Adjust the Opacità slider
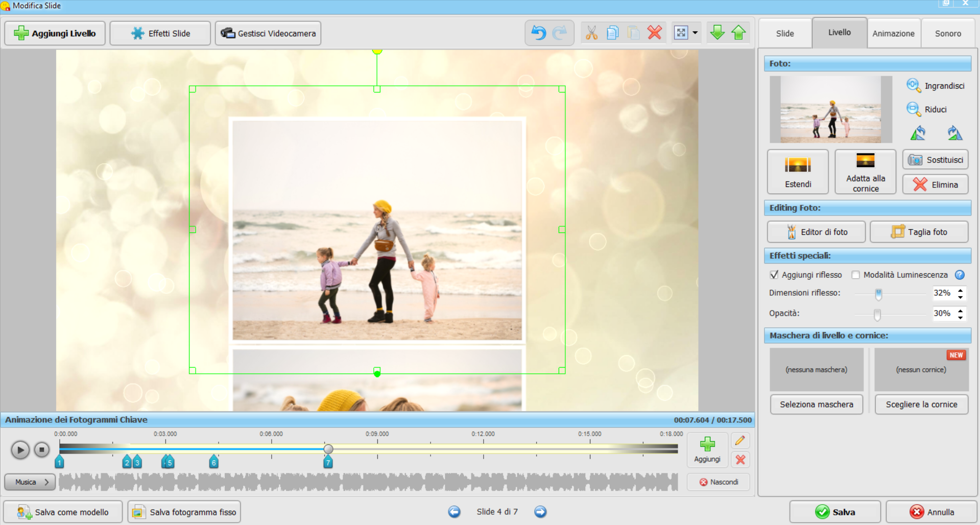Image resolution: width=980 pixels, height=525 pixels. click(877, 315)
